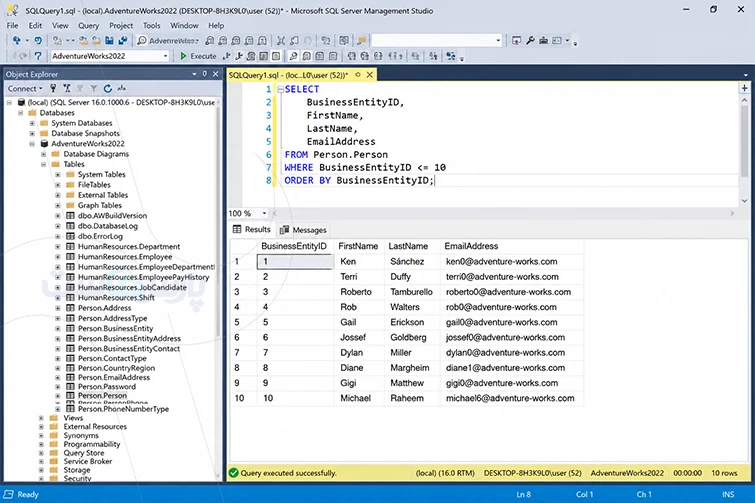This screenshot has height=503, width=755.
Task: Collapse the Tables folder node
Action: 43,164
